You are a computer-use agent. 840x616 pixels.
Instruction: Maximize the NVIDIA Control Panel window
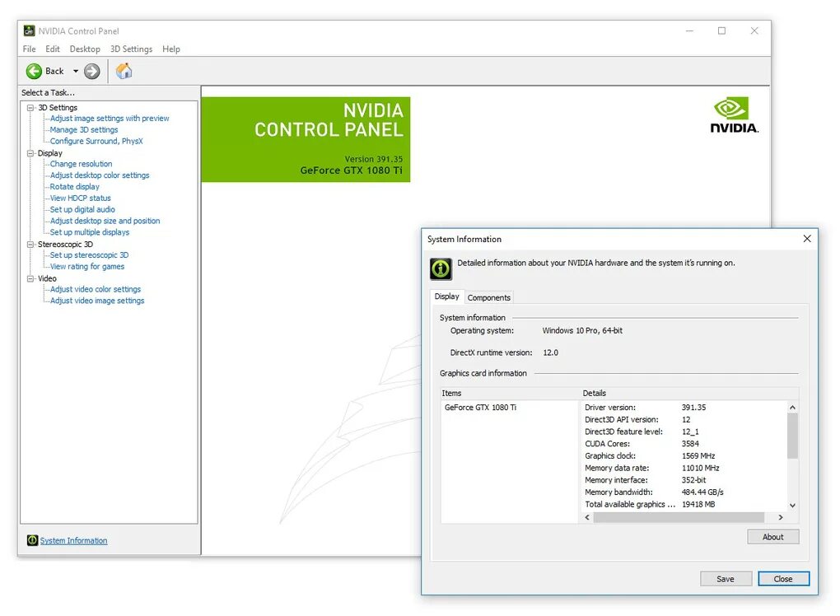721,31
